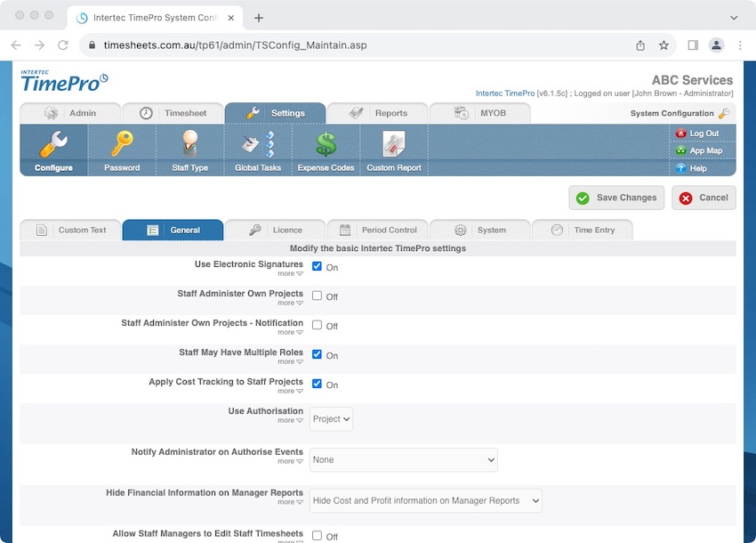This screenshot has height=543, width=756.
Task: Click the site padlock icon
Action: pyautogui.click(x=92, y=45)
